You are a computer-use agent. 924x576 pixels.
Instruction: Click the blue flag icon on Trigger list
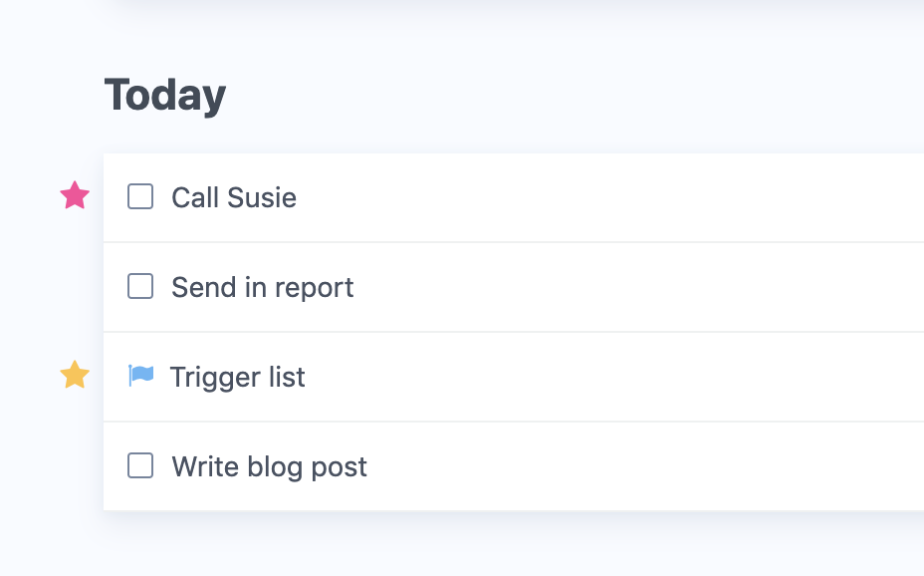click(140, 376)
